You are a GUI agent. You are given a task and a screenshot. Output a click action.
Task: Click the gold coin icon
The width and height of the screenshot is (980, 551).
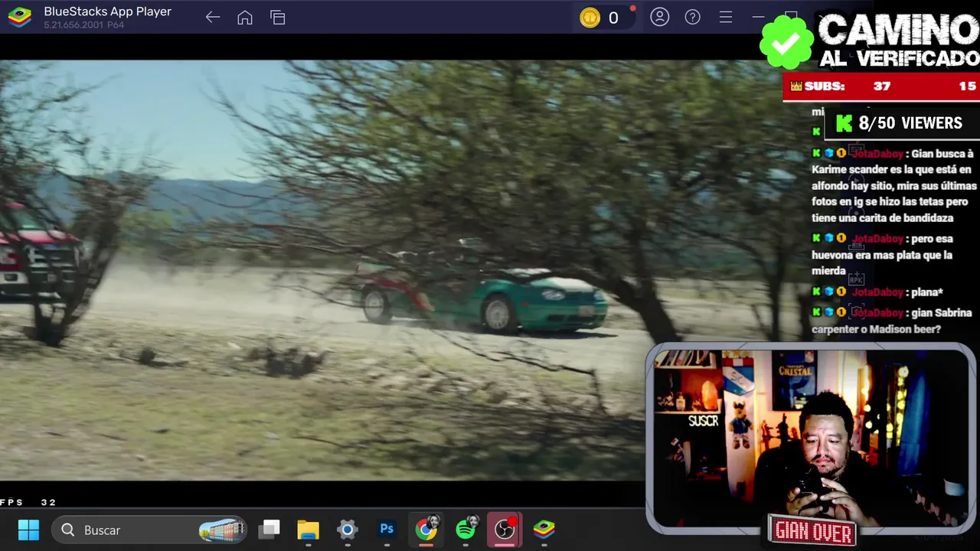point(590,18)
